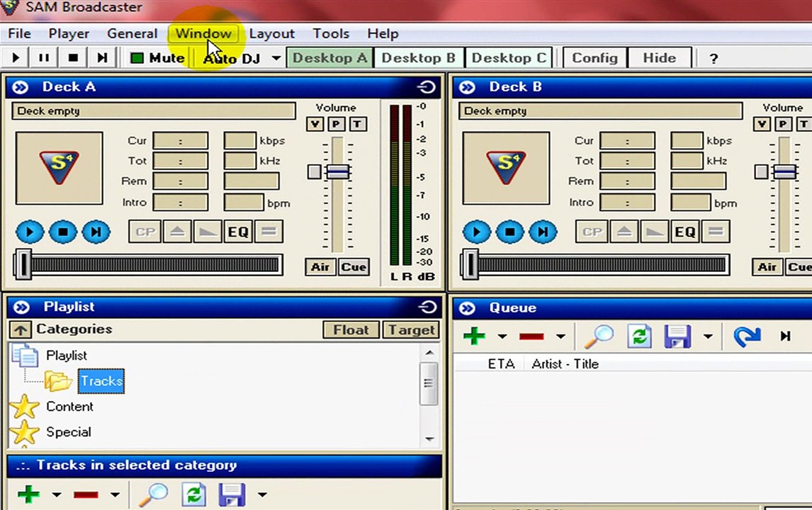This screenshot has width=812, height=510.
Task: Switch to Desktop A
Action: click(329, 57)
